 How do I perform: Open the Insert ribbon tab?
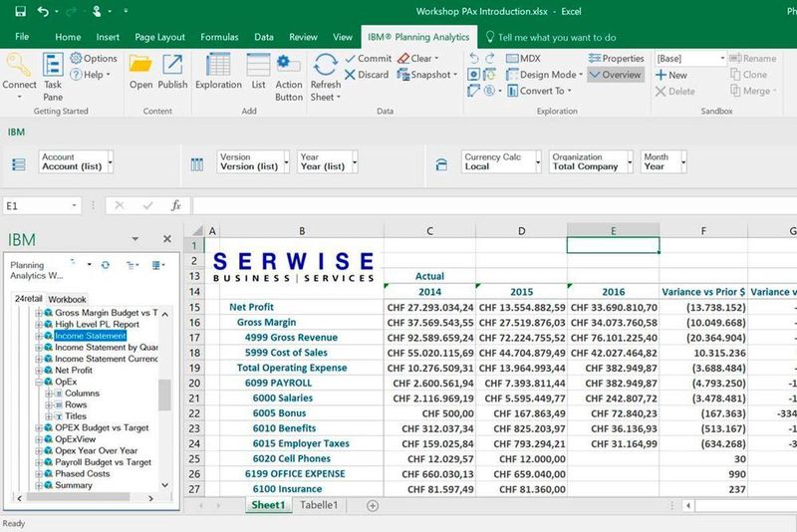108,37
